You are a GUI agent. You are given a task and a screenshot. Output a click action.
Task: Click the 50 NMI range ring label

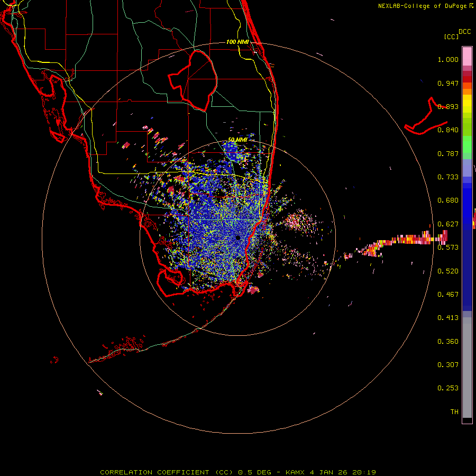pos(237,140)
